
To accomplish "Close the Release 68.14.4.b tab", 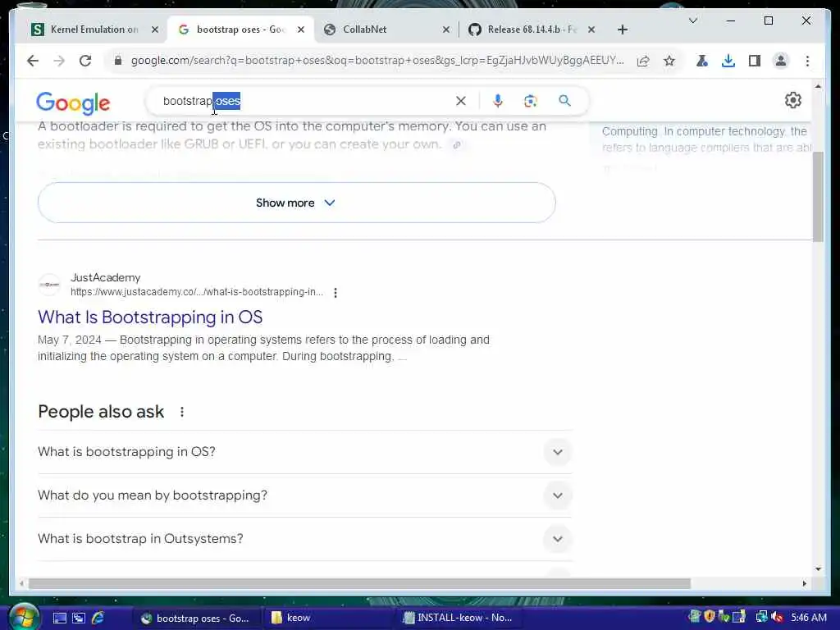I will pyautogui.click(x=591, y=30).
